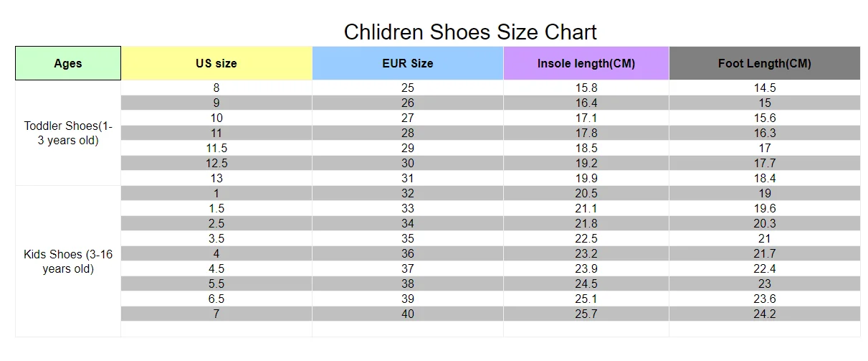This screenshot has width=868, height=361.
Task: Click insole length 15.8 cell
Action: pos(586,88)
